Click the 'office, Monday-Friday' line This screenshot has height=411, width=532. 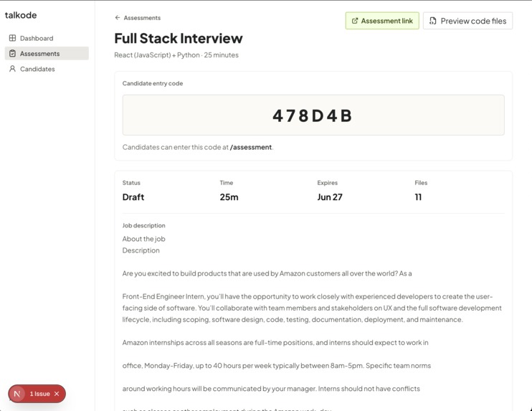point(277,366)
